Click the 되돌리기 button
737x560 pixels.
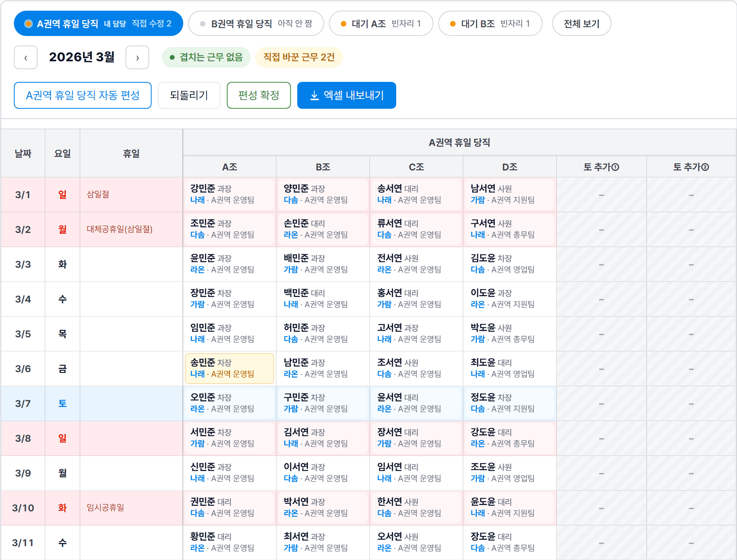(189, 95)
